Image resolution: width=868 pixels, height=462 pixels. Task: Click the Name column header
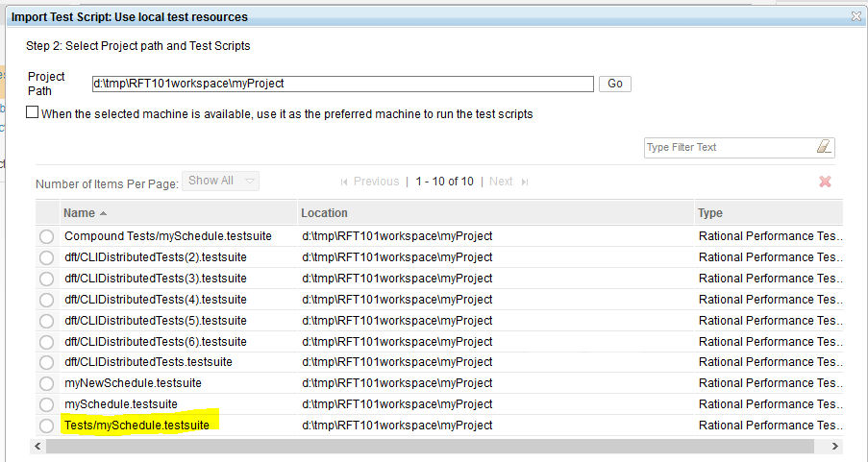tap(178, 213)
